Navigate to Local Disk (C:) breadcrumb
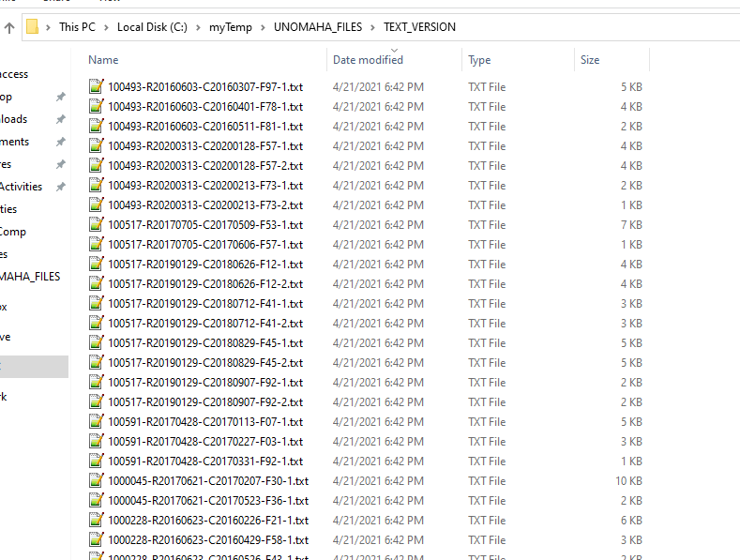 (152, 27)
